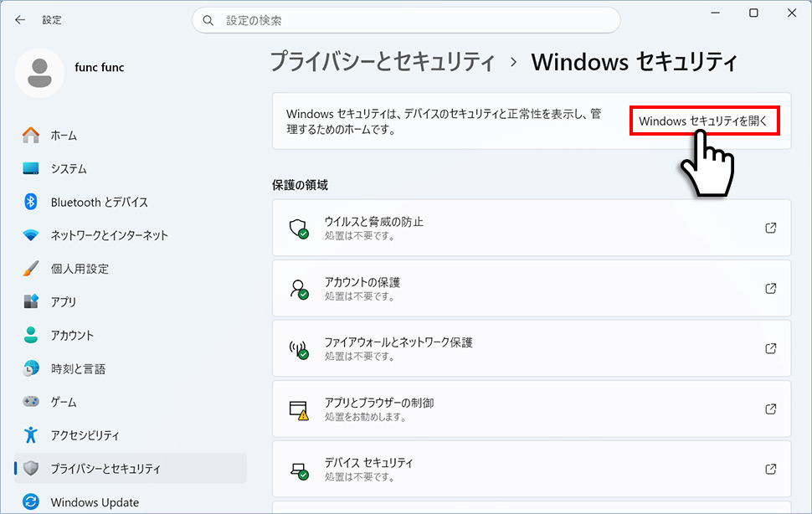Open external link for ファイアウォールとネットワーク保護

coord(771,348)
